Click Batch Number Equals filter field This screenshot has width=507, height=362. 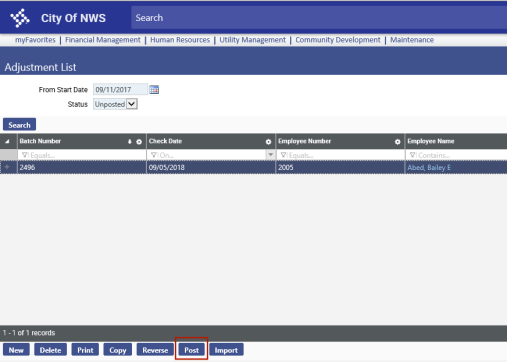coord(82,155)
